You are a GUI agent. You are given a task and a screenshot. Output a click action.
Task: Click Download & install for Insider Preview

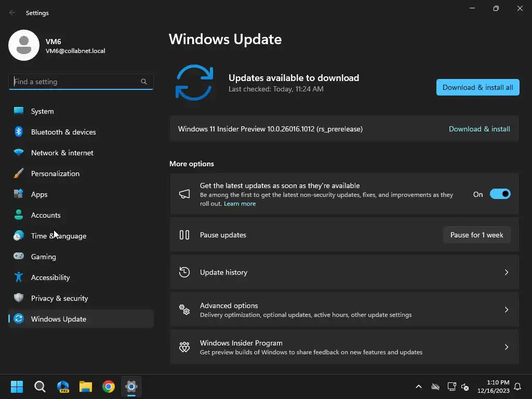[479, 129]
